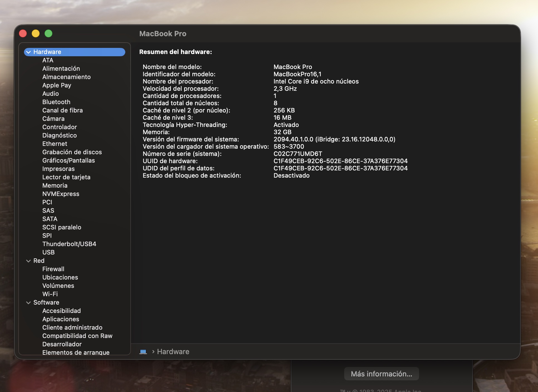Select Bluetooth in the sidebar

tap(56, 102)
